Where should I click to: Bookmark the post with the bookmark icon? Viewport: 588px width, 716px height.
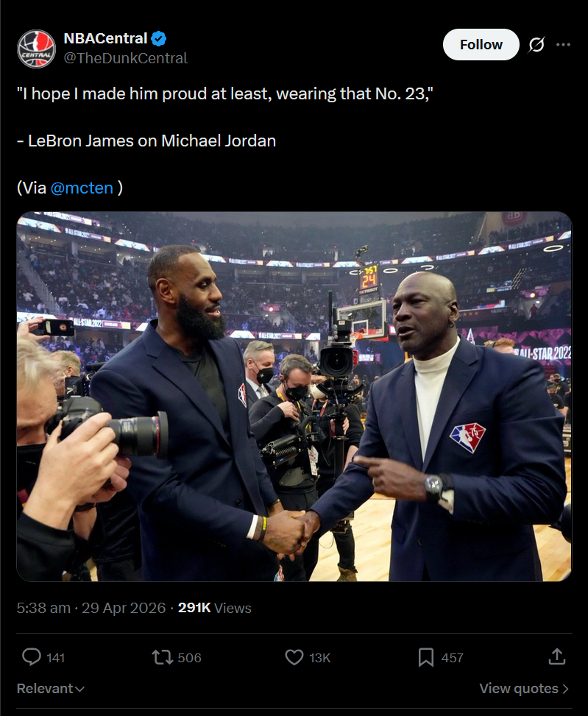click(426, 658)
